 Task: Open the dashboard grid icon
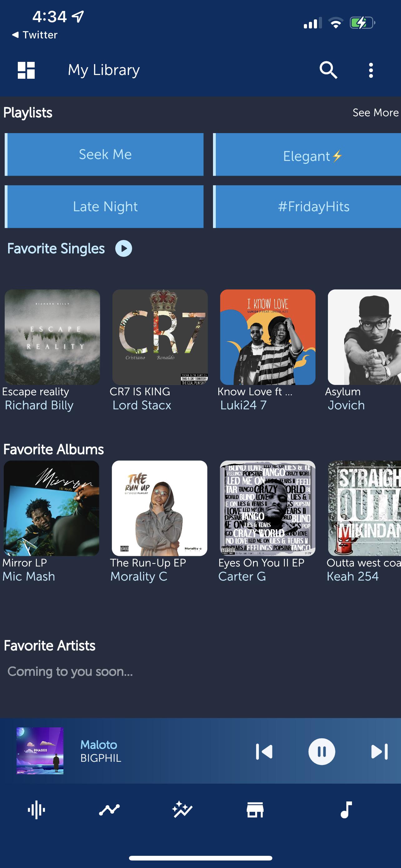pyautogui.click(x=26, y=70)
